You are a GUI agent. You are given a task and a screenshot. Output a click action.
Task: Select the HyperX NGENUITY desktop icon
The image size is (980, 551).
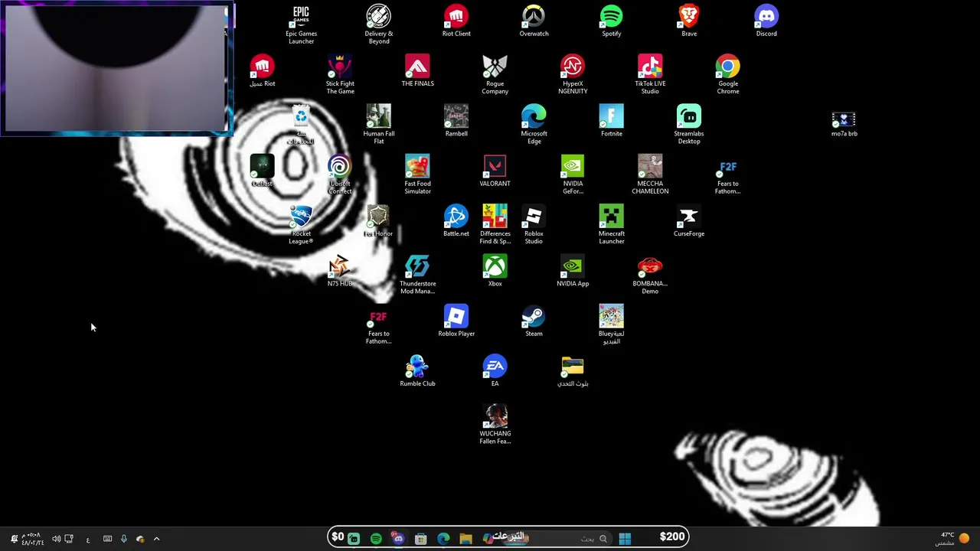(x=573, y=74)
